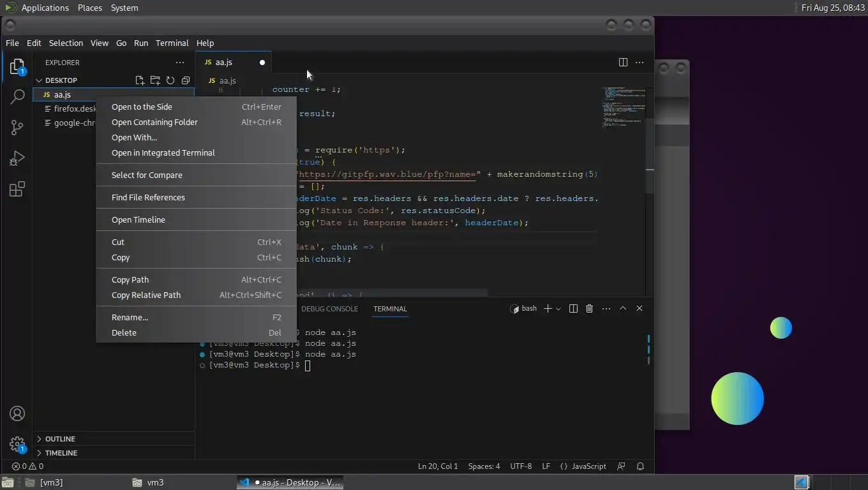Choose Delete in context menu
868x490 pixels.
point(196,333)
